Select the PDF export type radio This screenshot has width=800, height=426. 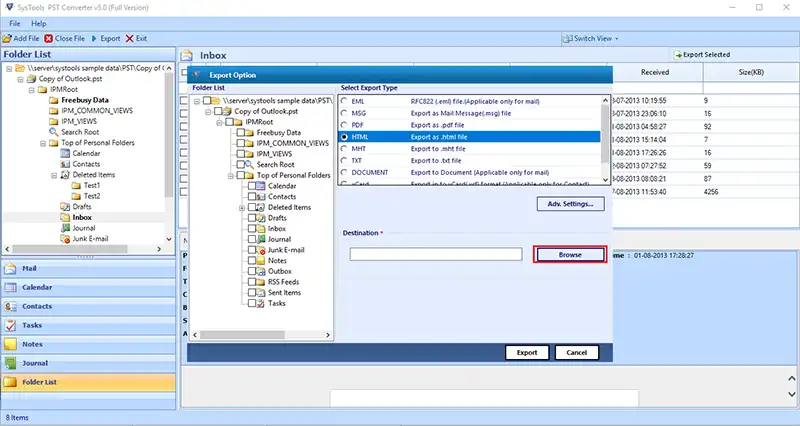[x=344, y=125]
